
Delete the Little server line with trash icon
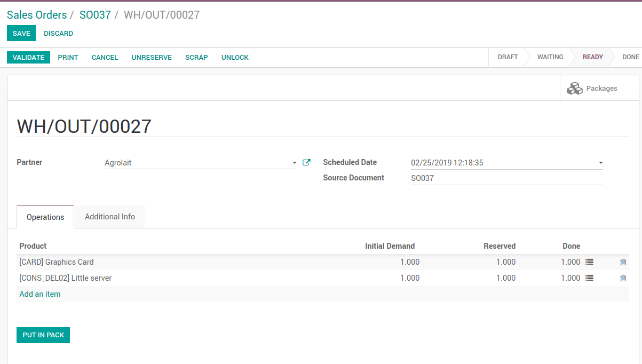click(623, 278)
